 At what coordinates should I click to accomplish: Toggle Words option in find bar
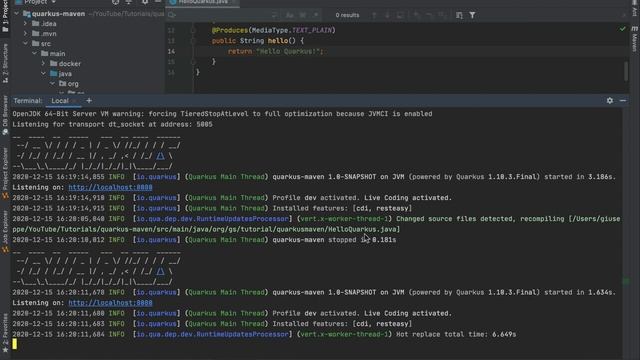click(302, 15)
